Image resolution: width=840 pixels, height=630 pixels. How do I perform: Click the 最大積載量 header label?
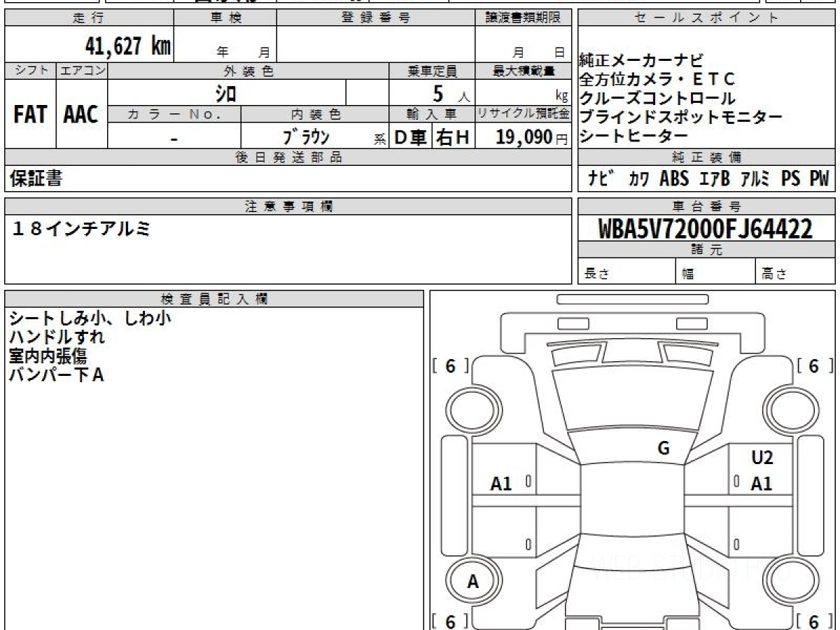tap(524, 71)
